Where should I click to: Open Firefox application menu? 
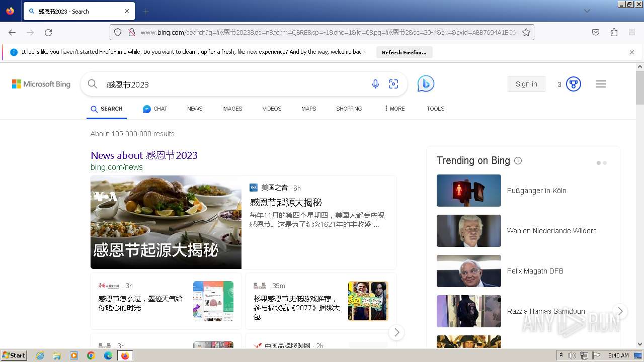pos(632,32)
